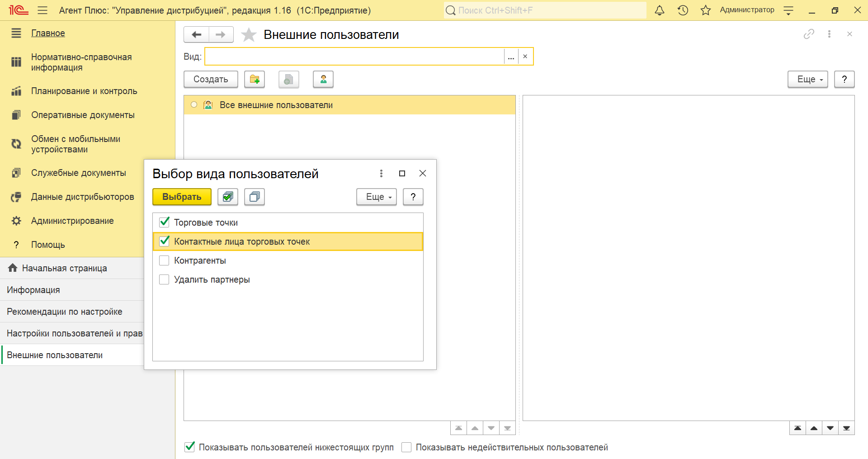868x459 pixels.
Task: Open the Еще menu on main toolbar
Action: [807, 80]
